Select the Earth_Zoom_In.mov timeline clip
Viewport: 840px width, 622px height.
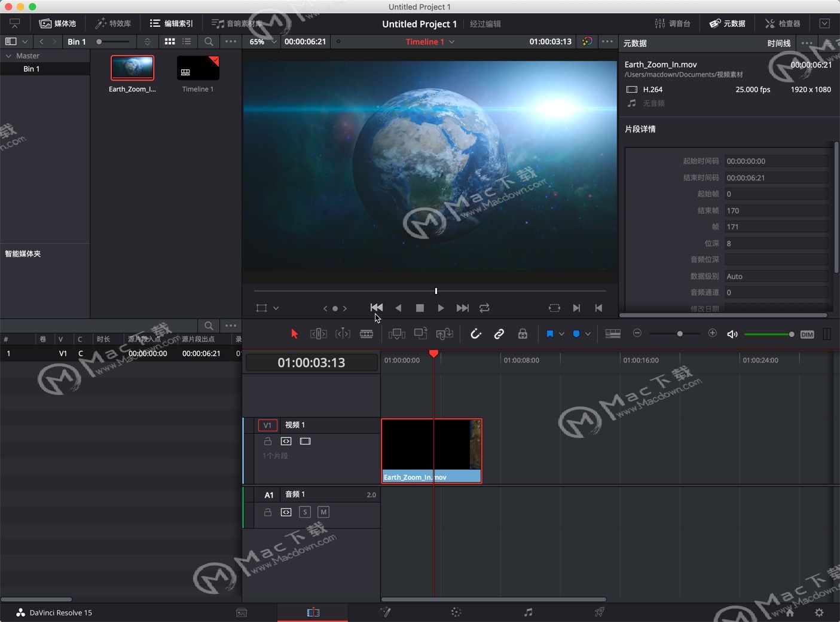coord(432,451)
